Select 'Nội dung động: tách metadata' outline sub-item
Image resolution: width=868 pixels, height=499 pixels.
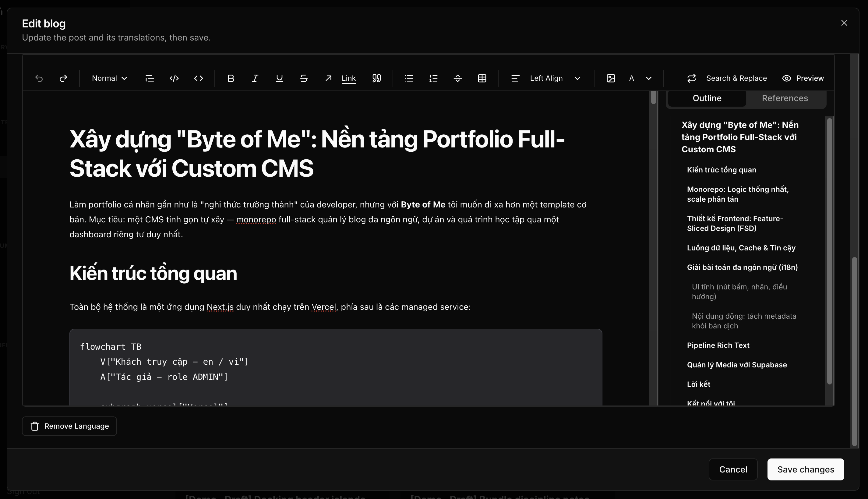744,321
